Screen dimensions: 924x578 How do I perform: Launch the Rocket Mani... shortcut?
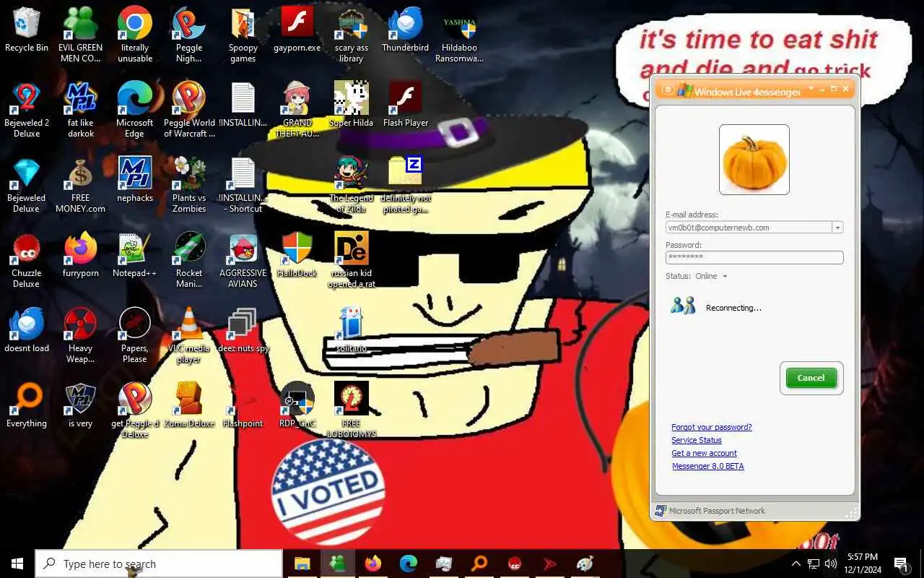click(189, 260)
